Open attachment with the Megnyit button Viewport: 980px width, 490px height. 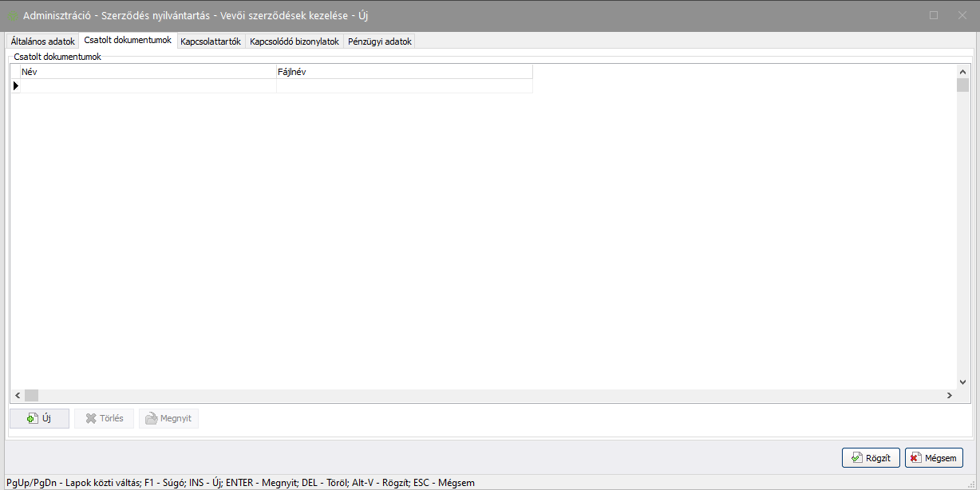click(168, 418)
